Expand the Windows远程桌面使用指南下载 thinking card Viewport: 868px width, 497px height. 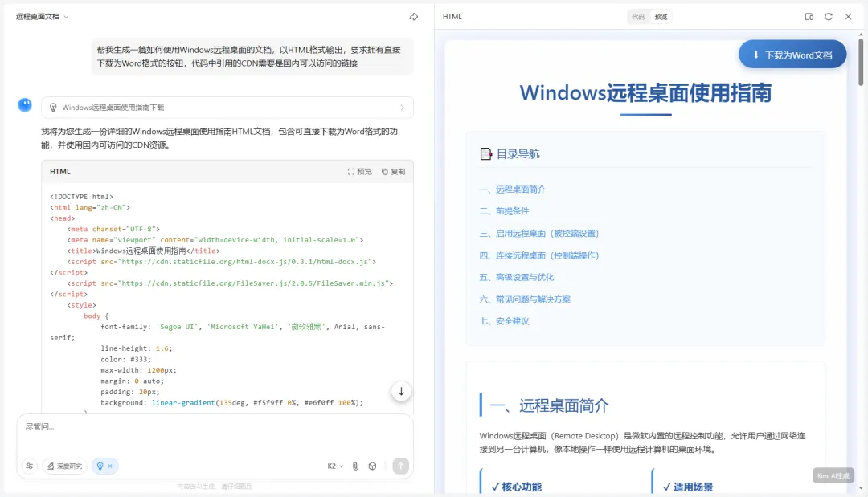(227, 108)
